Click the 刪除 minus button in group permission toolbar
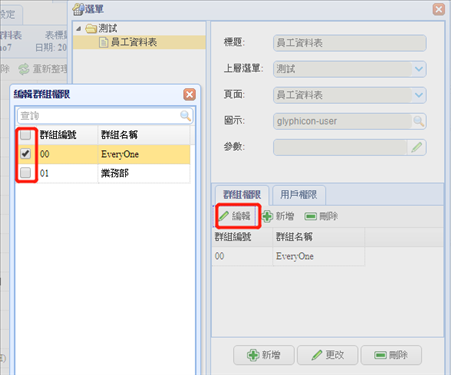This screenshot has width=451, height=375. (321, 216)
